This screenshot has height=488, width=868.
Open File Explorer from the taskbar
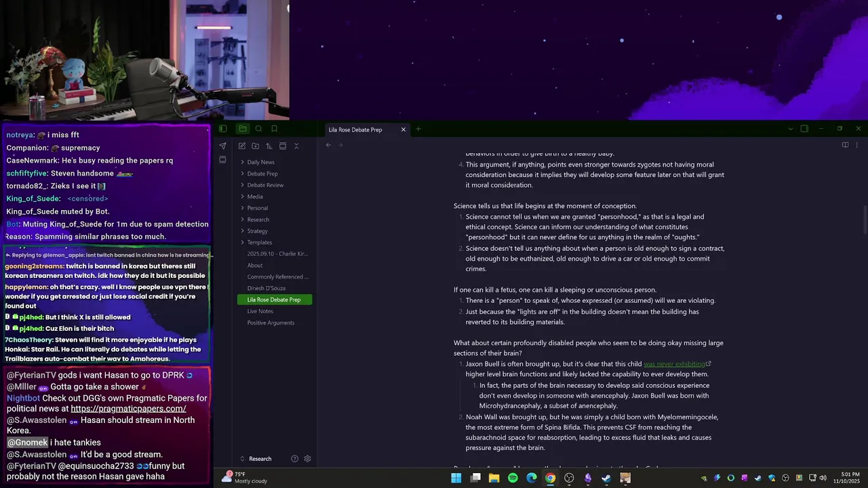click(494, 478)
